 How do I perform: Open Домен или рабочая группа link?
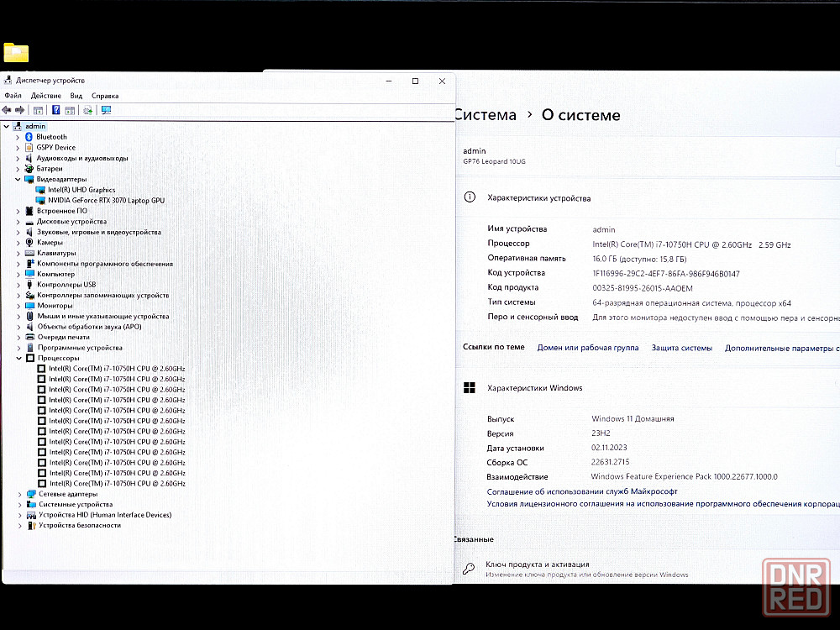tap(588, 348)
